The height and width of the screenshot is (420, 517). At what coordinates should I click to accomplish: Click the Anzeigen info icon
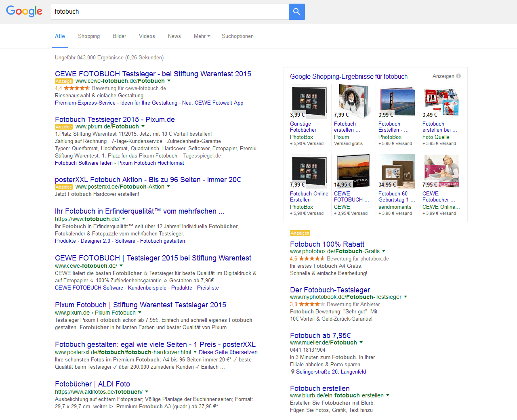click(458, 76)
